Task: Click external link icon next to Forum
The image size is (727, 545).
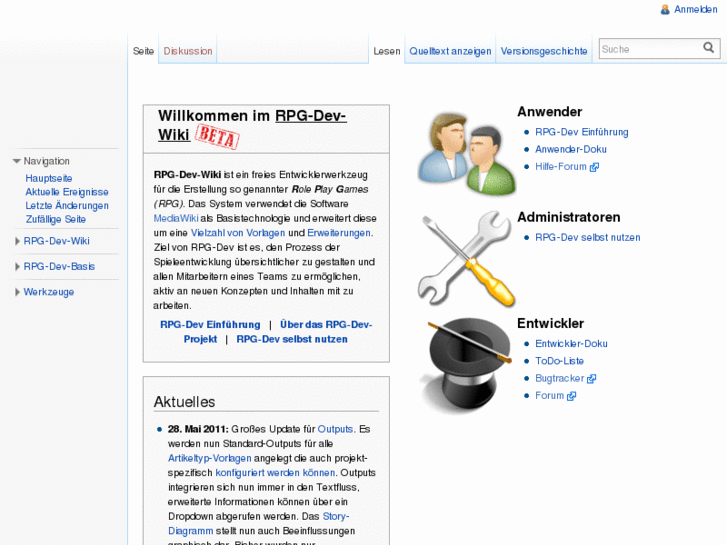Action: (571, 396)
